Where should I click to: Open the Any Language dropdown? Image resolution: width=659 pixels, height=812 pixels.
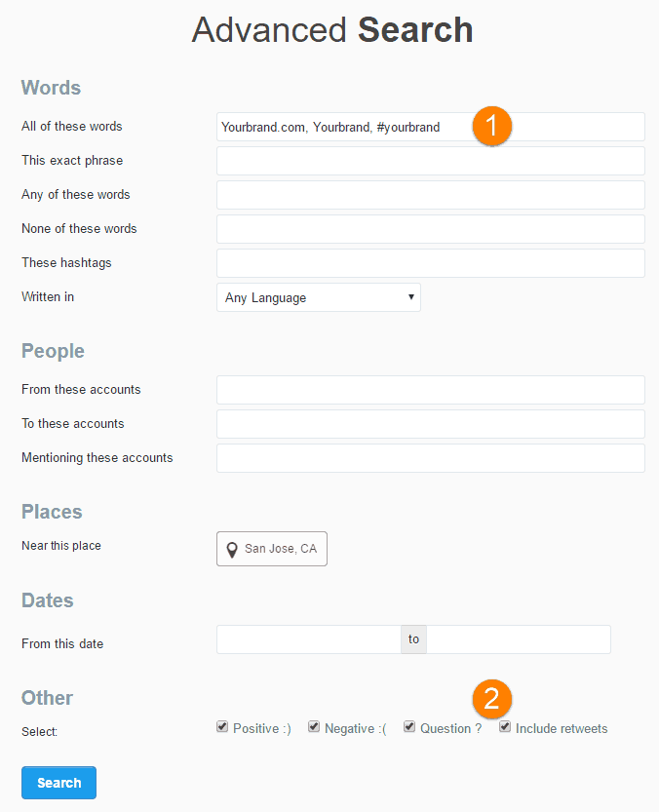point(318,297)
